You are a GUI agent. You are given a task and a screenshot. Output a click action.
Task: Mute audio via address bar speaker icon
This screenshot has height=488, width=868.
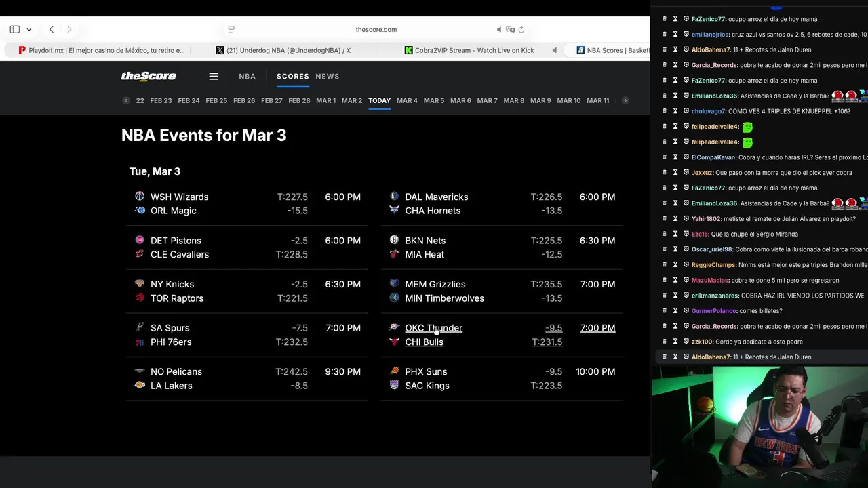coord(499,29)
